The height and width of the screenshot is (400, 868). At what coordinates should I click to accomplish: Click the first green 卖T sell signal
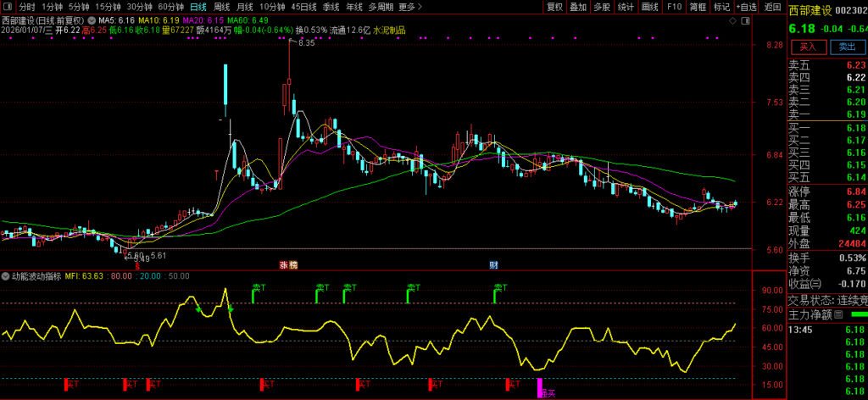[254, 293]
